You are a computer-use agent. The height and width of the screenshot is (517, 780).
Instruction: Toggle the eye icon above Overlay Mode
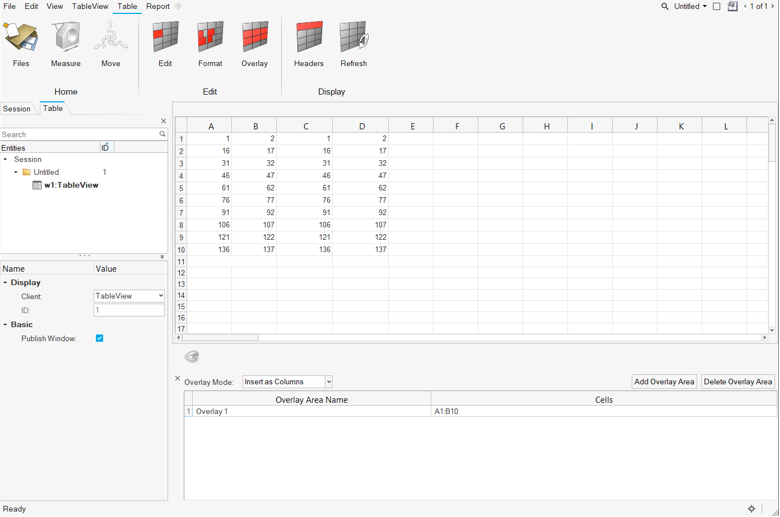coord(192,357)
